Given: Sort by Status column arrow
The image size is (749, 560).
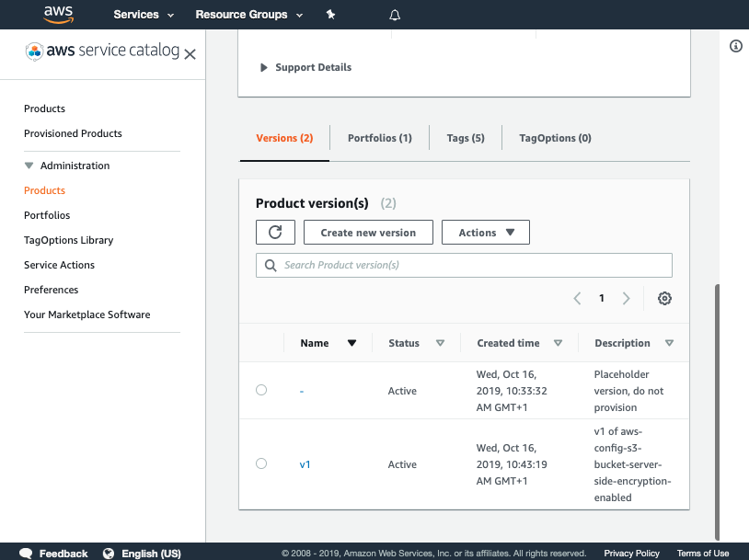Looking at the screenshot, I should pyautogui.click(x=441, y=343).
